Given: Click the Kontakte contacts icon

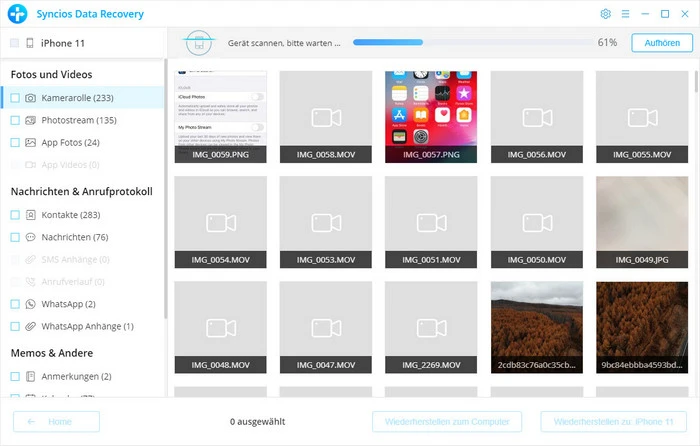Looking at the screenshot, I should click(x=31, y=215).
